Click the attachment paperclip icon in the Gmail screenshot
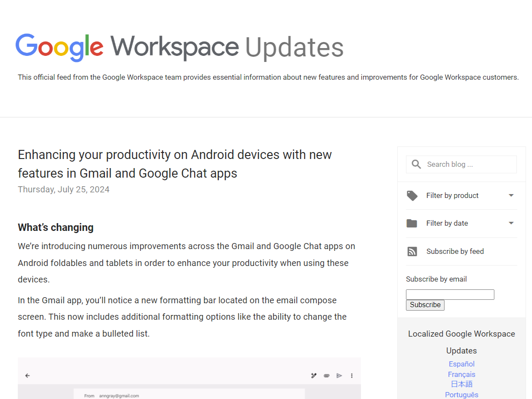Image resolution: width=532 pixels, height=399 pixels. pos(326,376)
